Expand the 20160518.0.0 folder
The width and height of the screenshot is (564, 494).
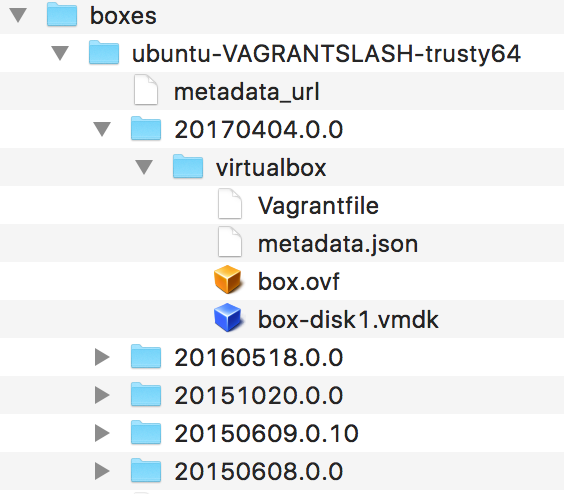coord(102,357)
